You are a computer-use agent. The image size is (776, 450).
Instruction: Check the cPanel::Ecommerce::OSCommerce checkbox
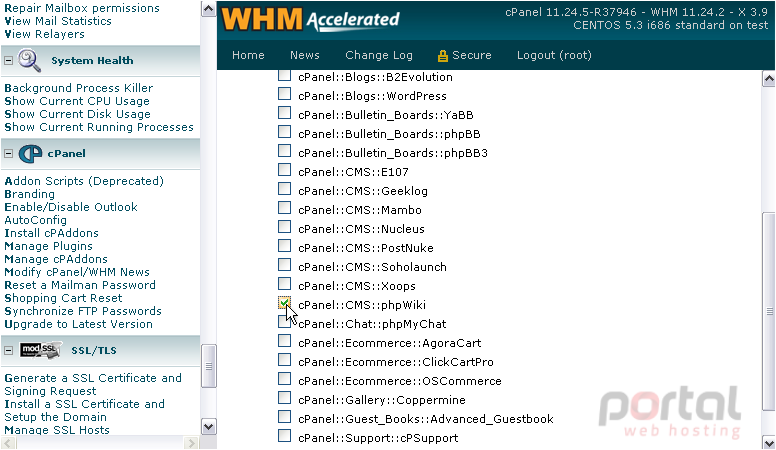tap(284, 379)
